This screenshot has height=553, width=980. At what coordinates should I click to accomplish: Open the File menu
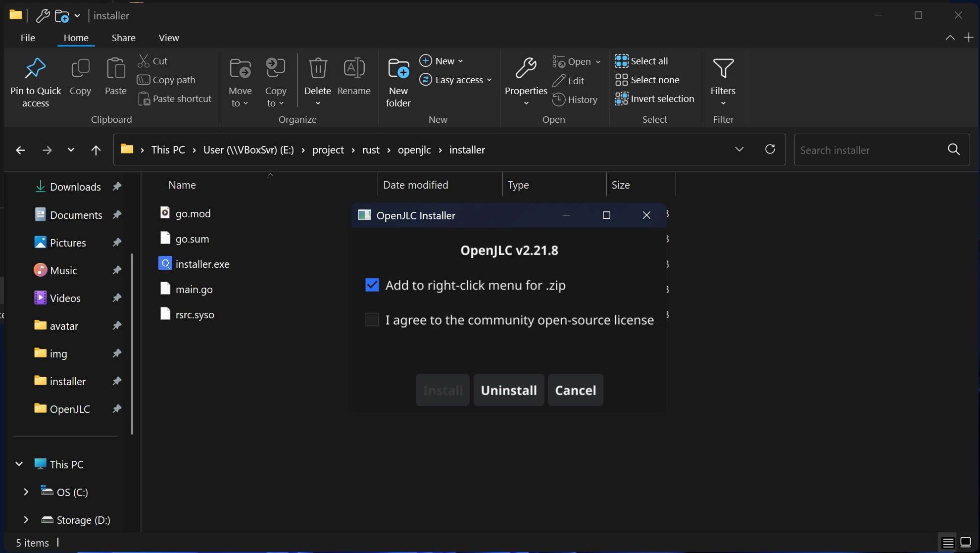tap(28, 38)
